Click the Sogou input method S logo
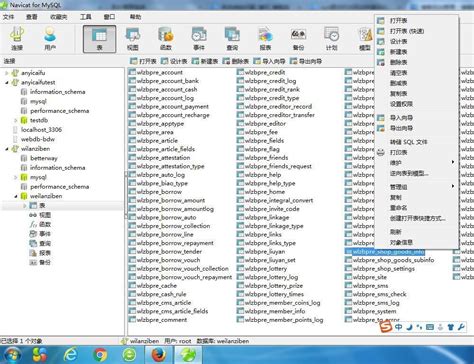Image resolution: width=474 pixels, height=364 pixels. pos(386,327)
